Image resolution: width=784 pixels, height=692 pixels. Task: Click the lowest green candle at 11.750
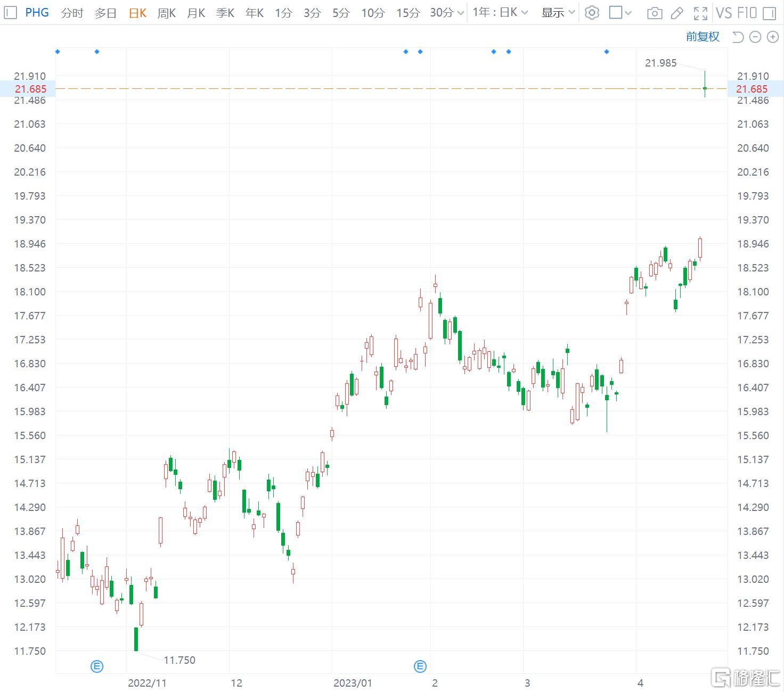click(136, 639)
